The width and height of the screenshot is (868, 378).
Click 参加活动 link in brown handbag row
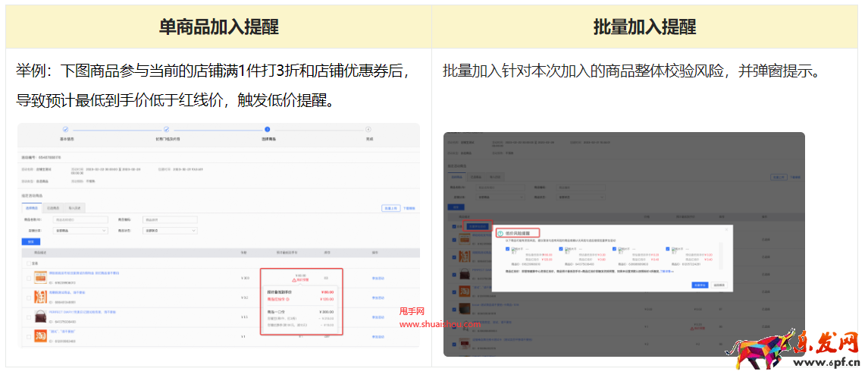click(378, 317)
